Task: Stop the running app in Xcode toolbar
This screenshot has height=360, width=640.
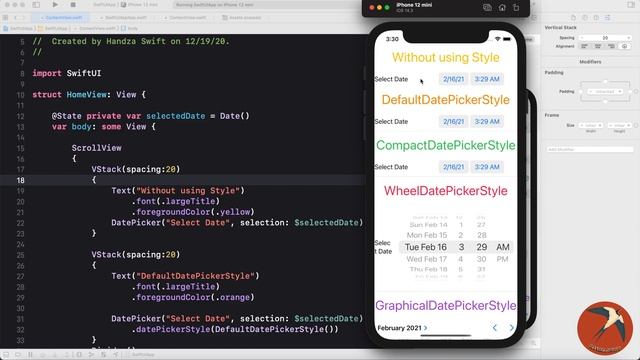Action: click(x=73, y=5)
